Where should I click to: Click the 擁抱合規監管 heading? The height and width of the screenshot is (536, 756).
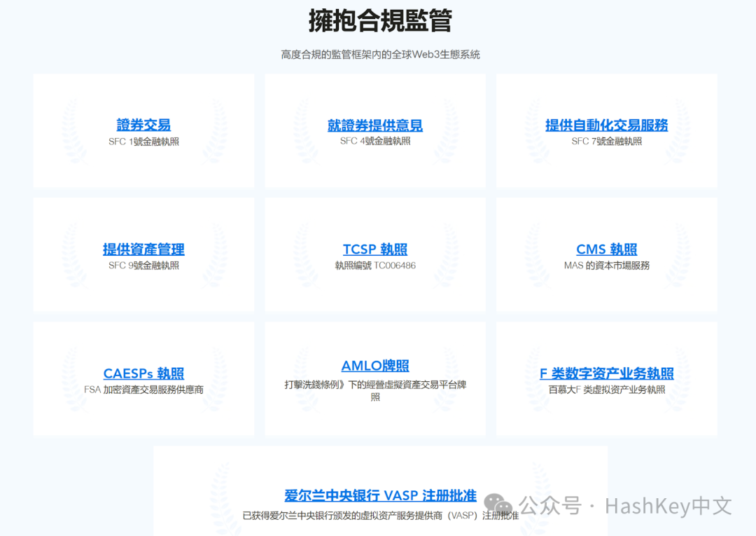click(x=380, y=21)
